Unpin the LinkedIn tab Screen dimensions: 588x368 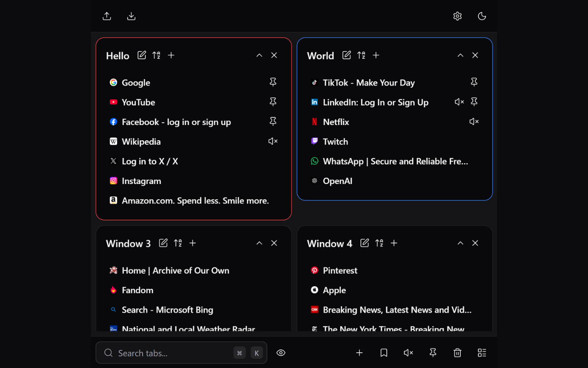(x=474, y=102)
